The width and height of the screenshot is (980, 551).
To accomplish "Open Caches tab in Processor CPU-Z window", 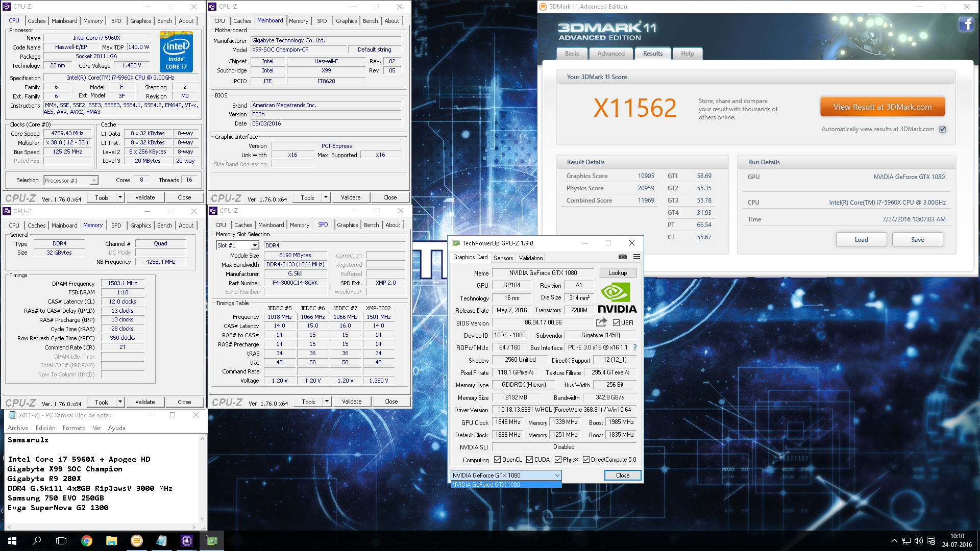I will coord(37,21).
